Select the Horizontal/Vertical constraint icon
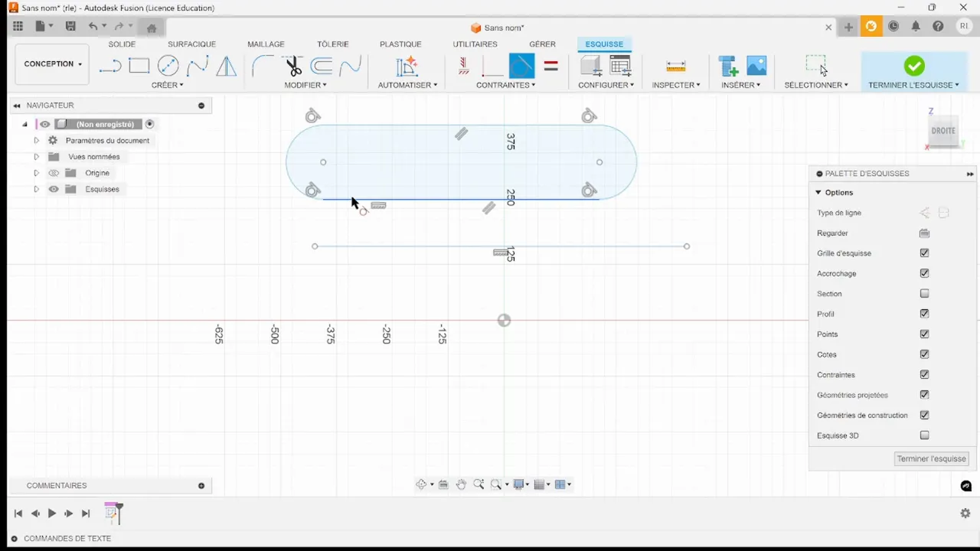Viewport: 980px width, 551px height. click(x=463, y=67)
